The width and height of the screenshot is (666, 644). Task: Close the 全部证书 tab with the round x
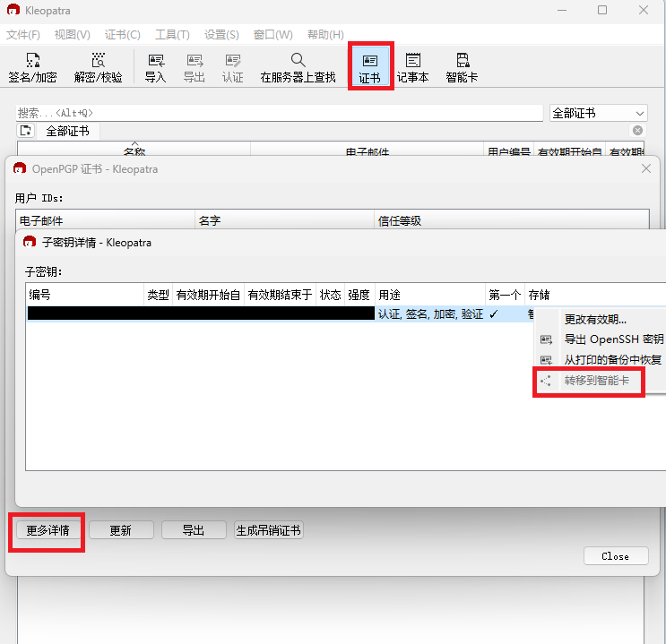pyautogui.click(x=637, y=131)
